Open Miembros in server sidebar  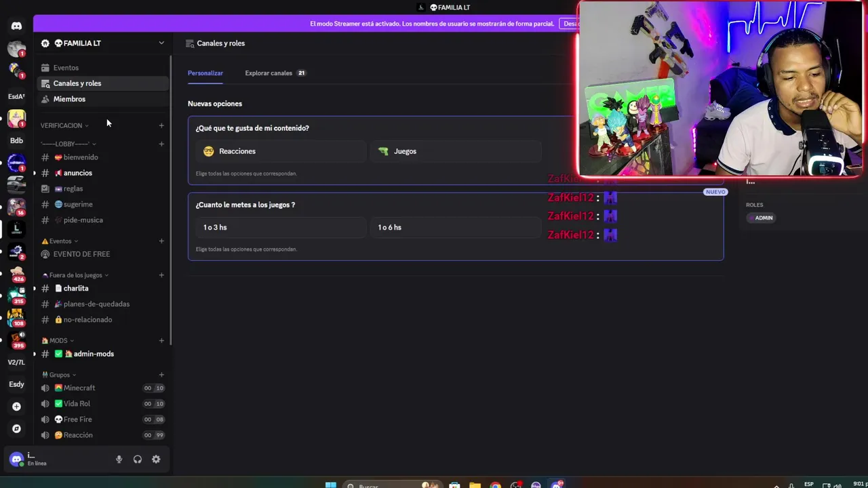point(102,99)
